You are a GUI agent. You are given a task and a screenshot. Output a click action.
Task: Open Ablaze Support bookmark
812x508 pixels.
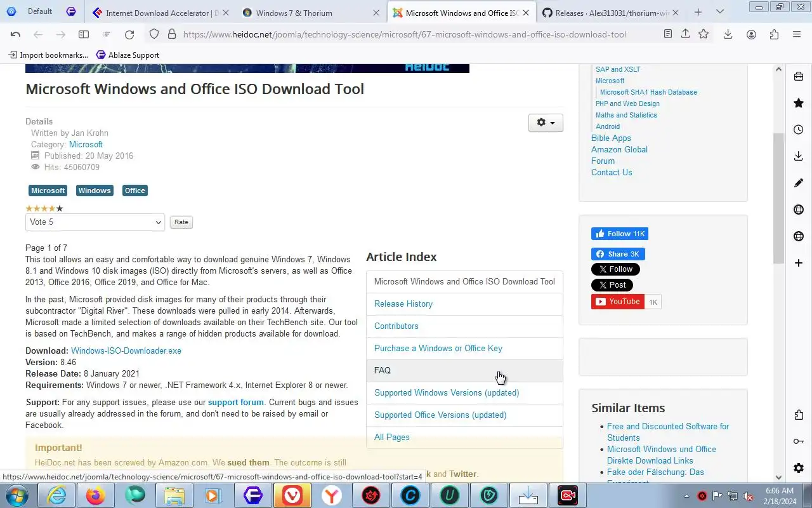pos(128,55)
